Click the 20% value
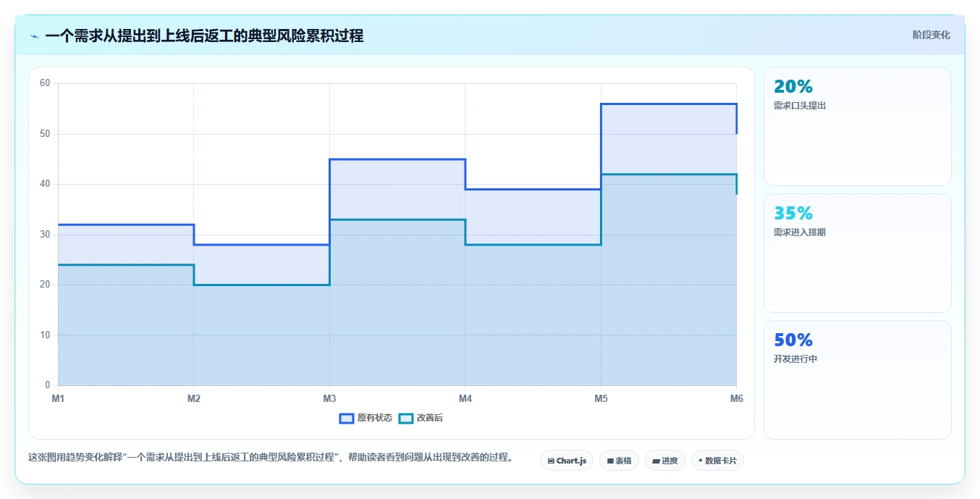The width and height of the screenshot is (980, 499). click(x=793, y=87)
